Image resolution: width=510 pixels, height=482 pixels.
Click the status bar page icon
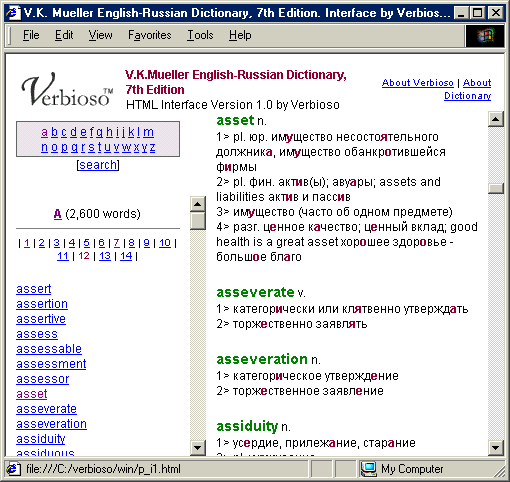tap(13, 469)
